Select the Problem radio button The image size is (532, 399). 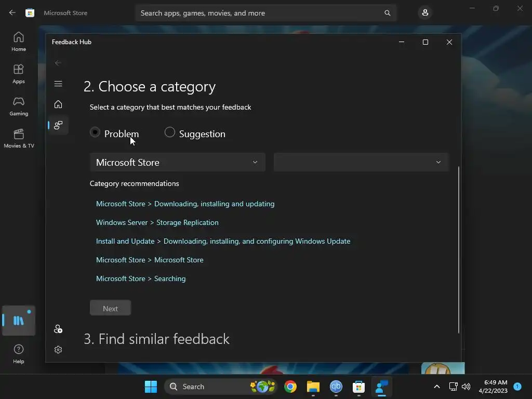[x=95, y=132]
